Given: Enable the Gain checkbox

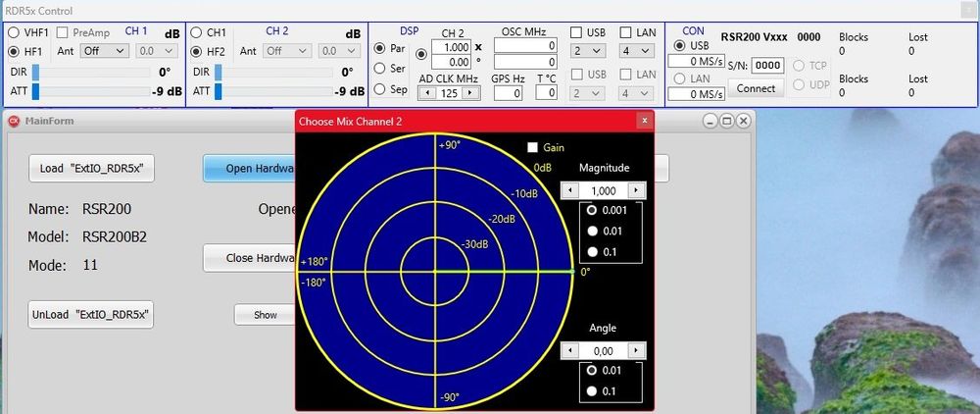Looking at the screenshot, I should click(533, 147).
